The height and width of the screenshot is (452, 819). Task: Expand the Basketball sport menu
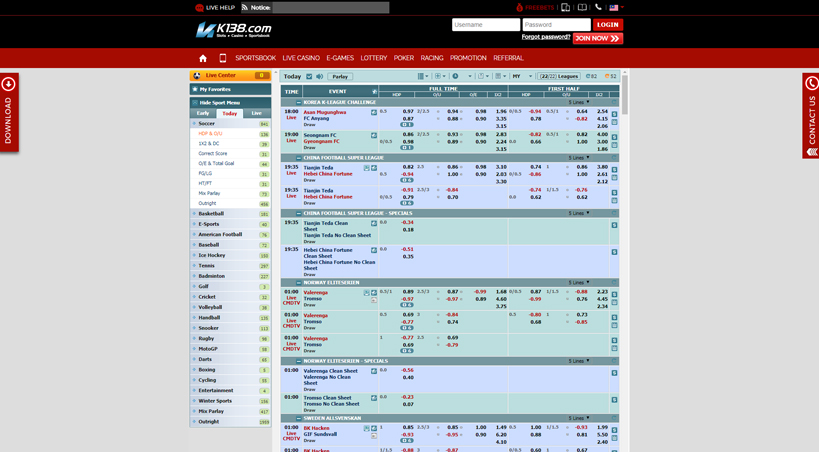(230, 214)
